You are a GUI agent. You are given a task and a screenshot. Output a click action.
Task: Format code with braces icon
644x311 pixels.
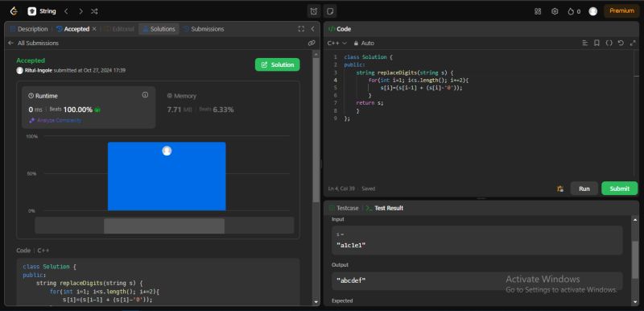pyautogui.click(x=609, y=43)
